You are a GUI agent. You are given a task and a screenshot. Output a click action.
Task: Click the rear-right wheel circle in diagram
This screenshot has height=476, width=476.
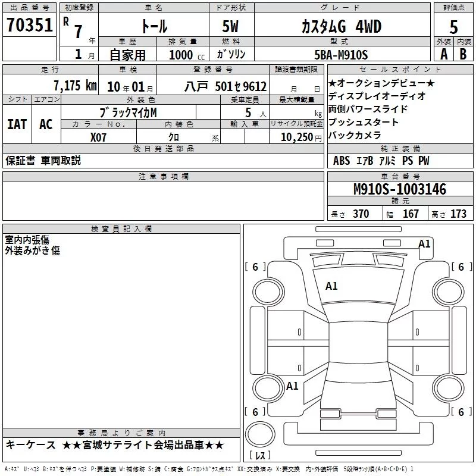(x=449, y=388)
